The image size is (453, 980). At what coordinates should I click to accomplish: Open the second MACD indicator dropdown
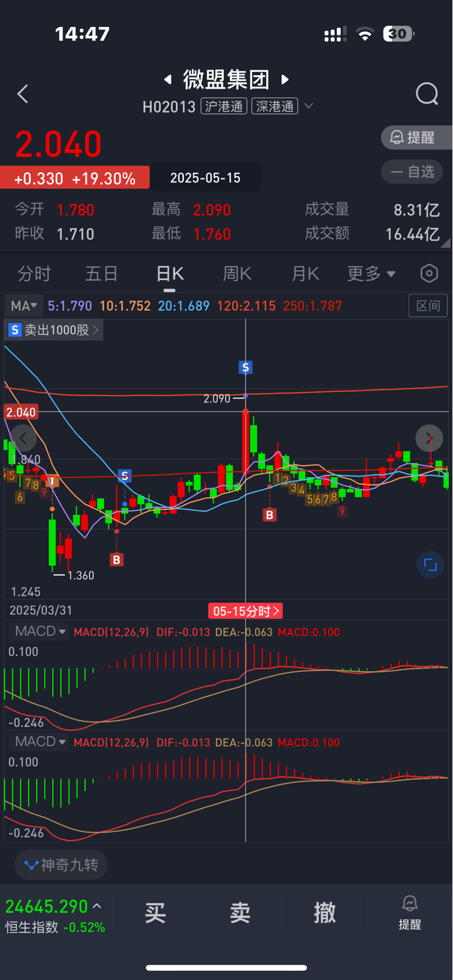39,742
